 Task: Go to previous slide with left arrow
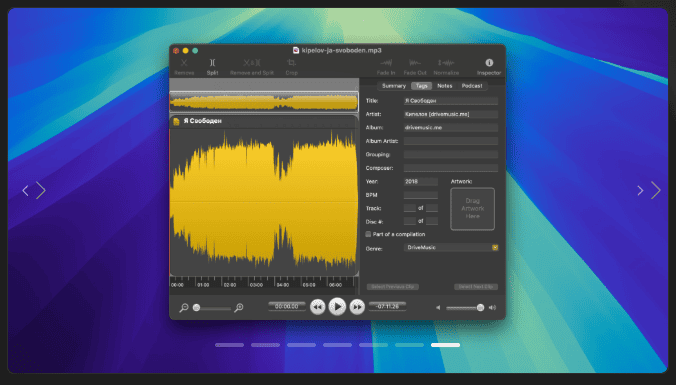(x=26, y=190)
